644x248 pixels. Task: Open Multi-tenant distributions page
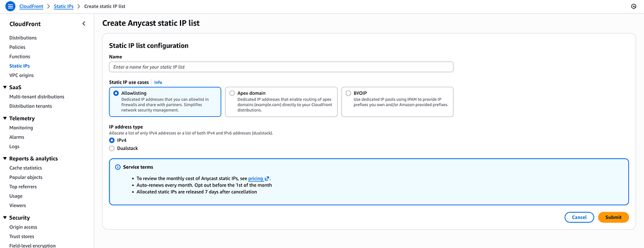pyautogui.click(x=36, y=97)
